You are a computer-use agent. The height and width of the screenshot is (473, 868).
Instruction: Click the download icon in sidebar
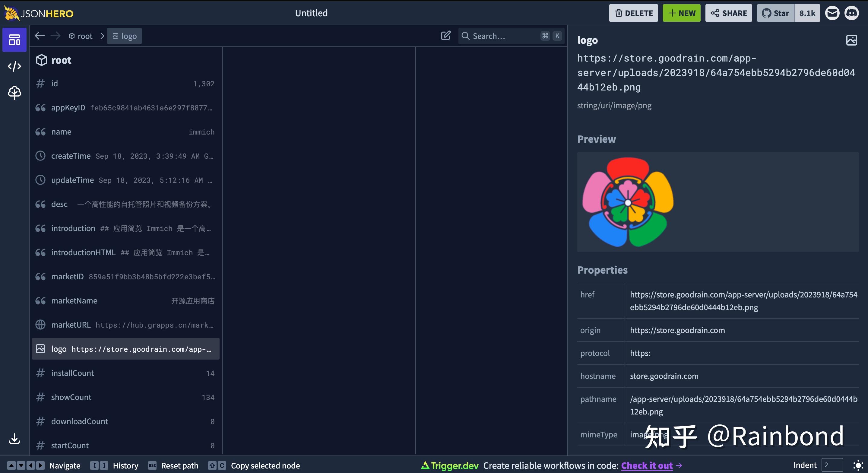[x=14, y=439]
